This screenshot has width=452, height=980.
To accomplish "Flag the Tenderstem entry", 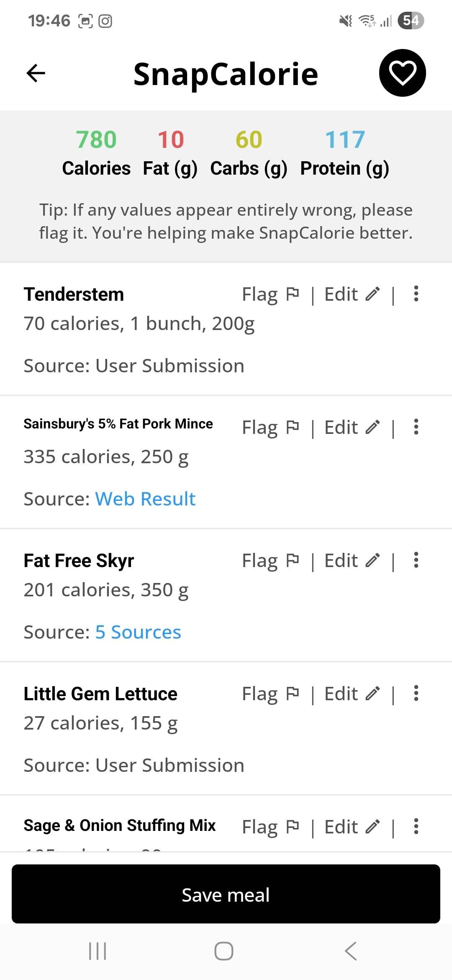I will [270, 294].
